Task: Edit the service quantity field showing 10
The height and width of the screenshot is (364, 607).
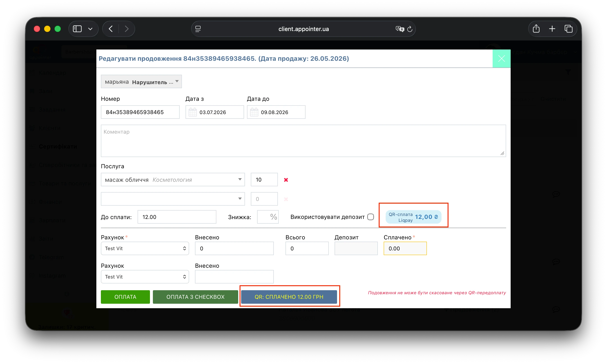Action: coord(264,180)
